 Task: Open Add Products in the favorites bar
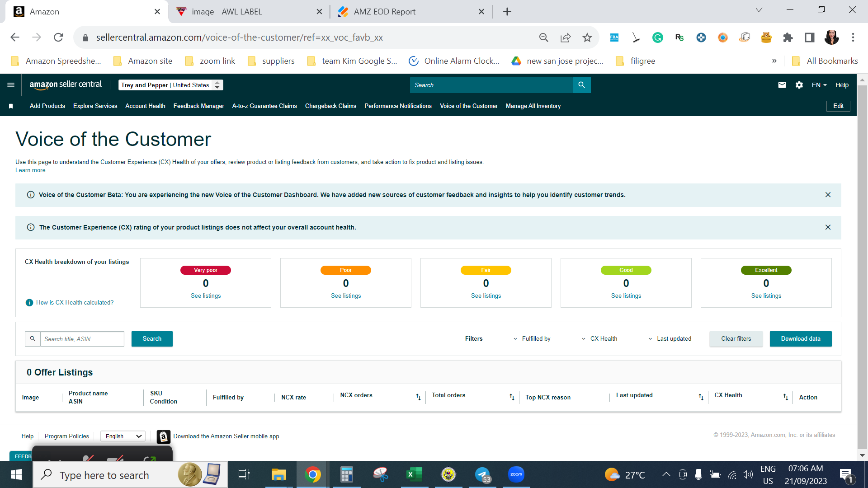(47, 106)
